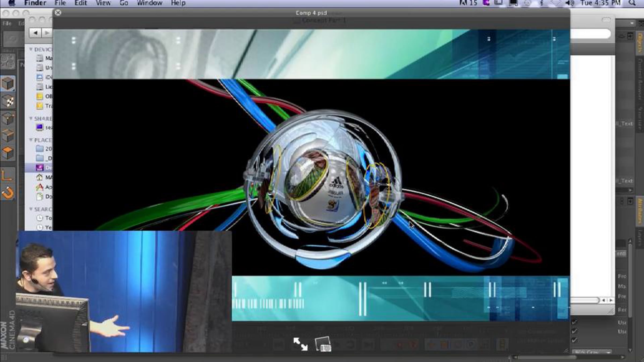Collapse the DEVICES section in Finder sidebar
Screen dimensions: 644x362
click(x=31, y=49)
